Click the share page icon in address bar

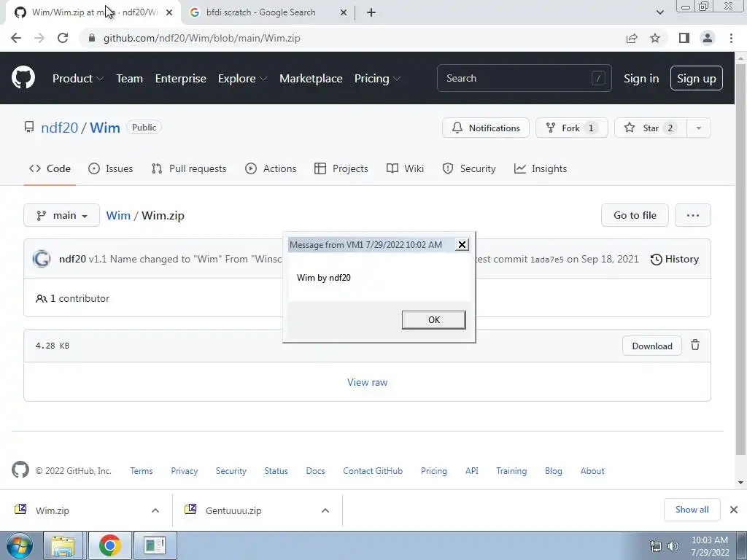coord(632,38)
